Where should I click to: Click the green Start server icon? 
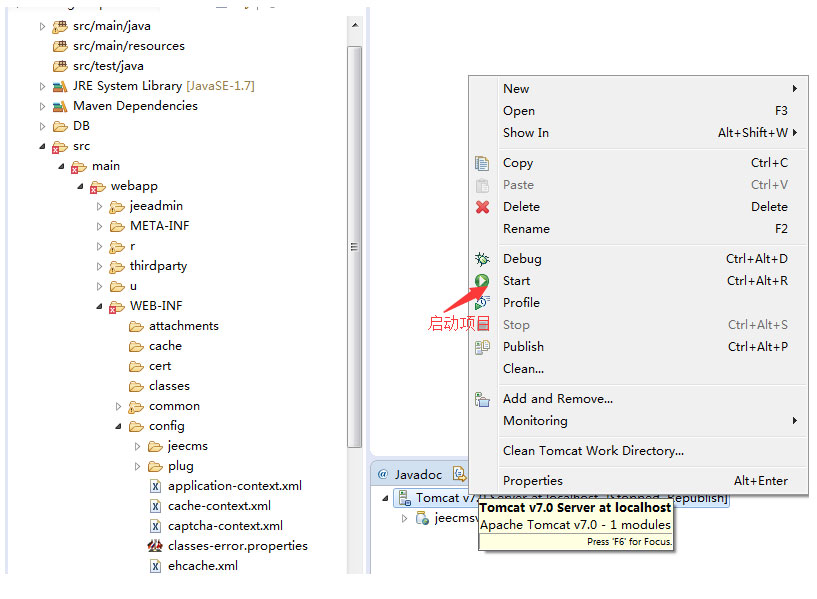482,281
